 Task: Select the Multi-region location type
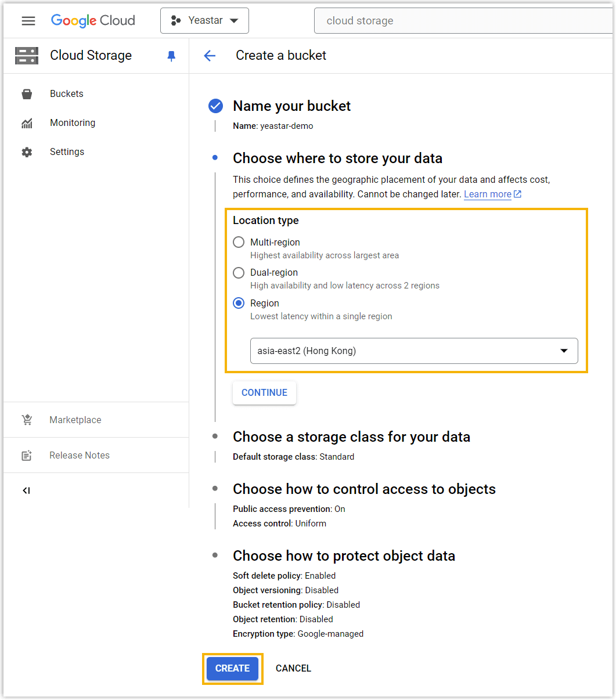239,242
